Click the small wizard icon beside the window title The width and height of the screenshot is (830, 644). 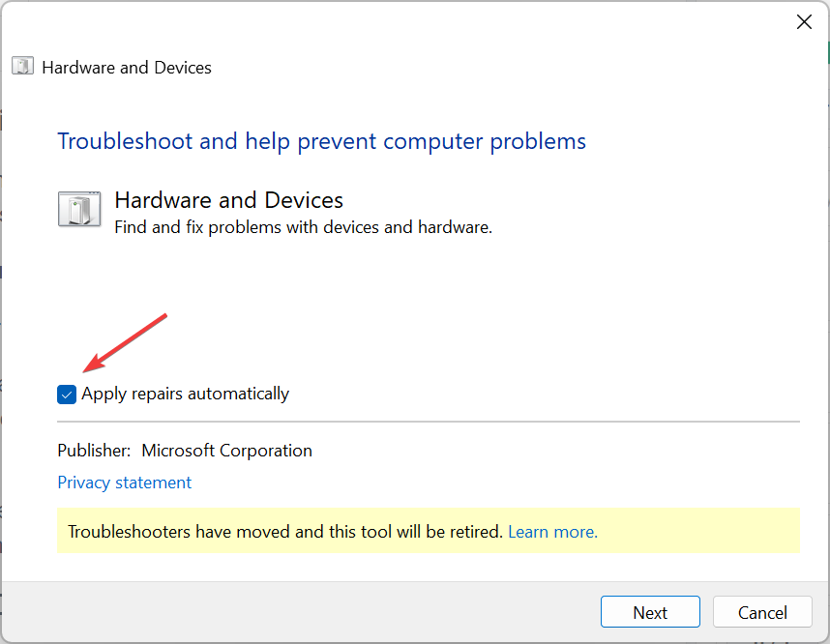click(21, 65)
